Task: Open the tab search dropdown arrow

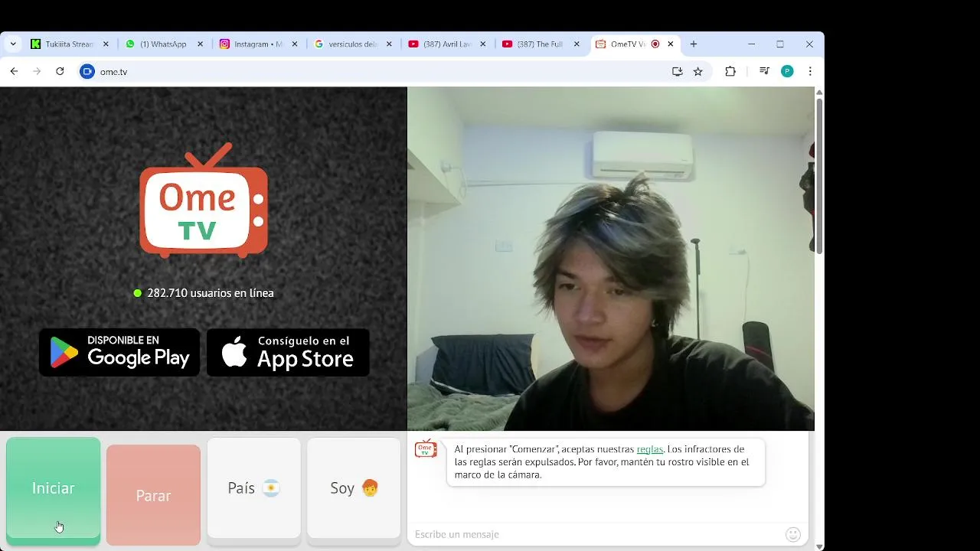Action: [x=13, y=44]
